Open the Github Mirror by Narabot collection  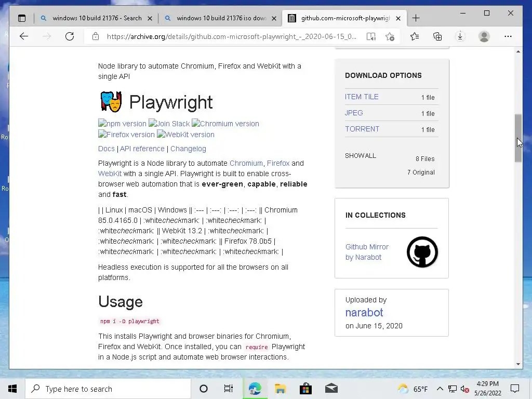point(367,252)
